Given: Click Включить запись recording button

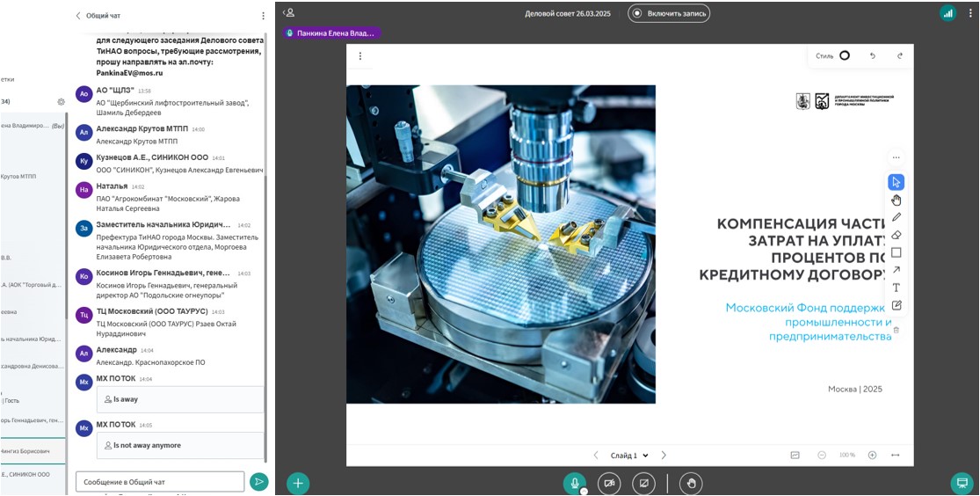Looking at the screenshot, I should pyautogui.click(x=669, y=13).
